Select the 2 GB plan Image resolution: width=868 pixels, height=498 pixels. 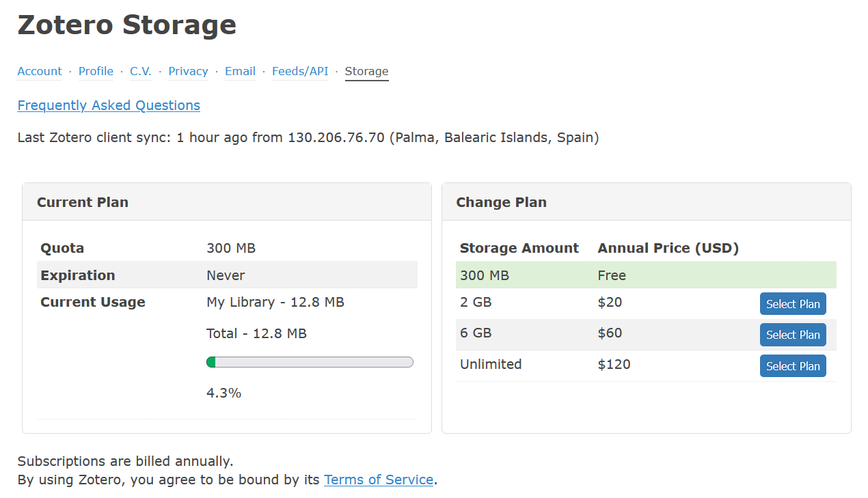[x=793, y=304]
